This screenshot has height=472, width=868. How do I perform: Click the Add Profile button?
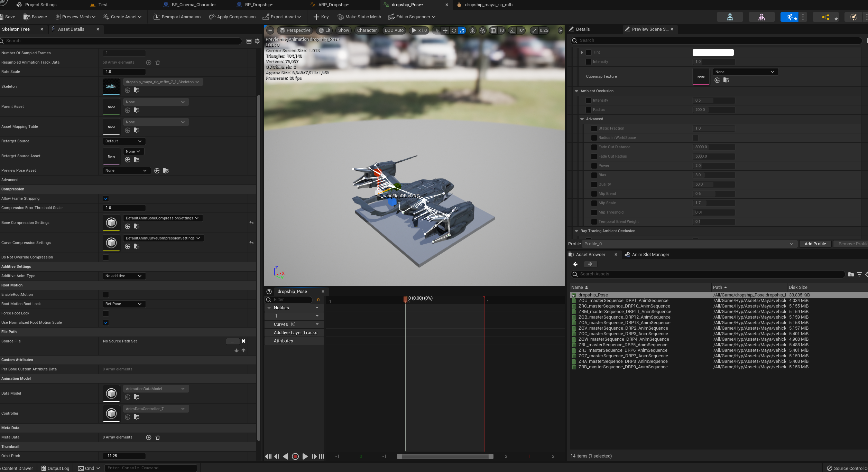tap(815, 244)
